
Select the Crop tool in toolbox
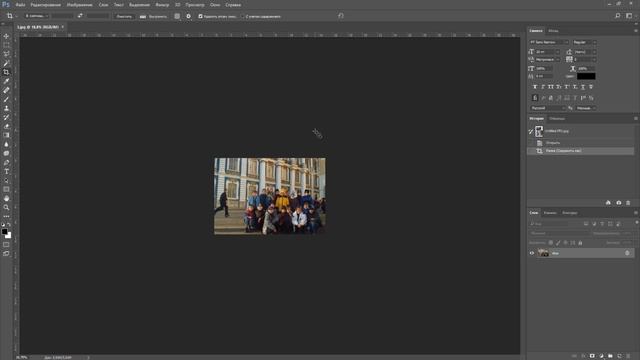coord(6,72)
